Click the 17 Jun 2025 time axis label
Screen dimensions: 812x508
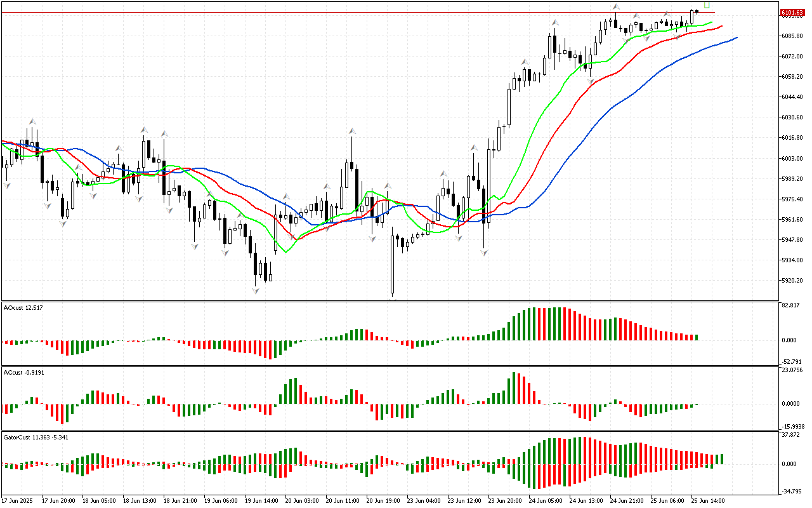click(19, 500)
